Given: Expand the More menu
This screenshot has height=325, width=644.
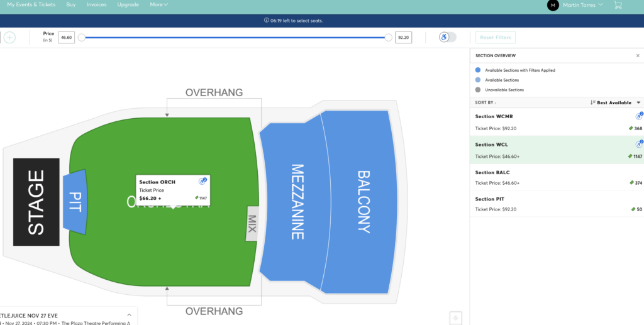Looking at the screenshot, I should click(x=159, y=4).
